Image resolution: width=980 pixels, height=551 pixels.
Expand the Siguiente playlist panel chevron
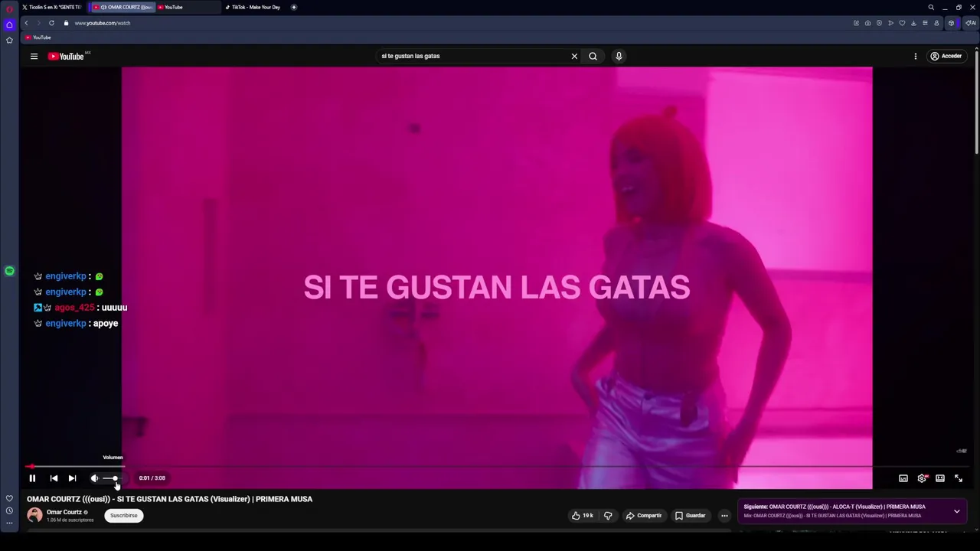(x=957, y=511)
